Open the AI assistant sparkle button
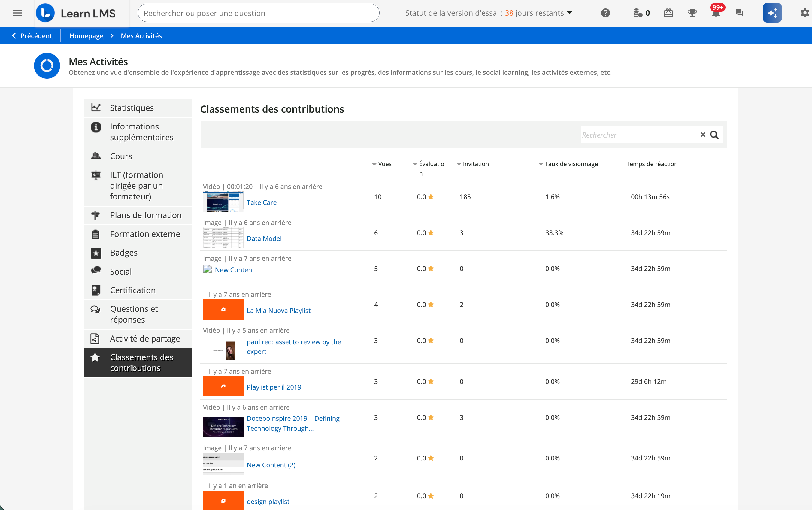This screenshot has height=510, width=812. point(772,13)
